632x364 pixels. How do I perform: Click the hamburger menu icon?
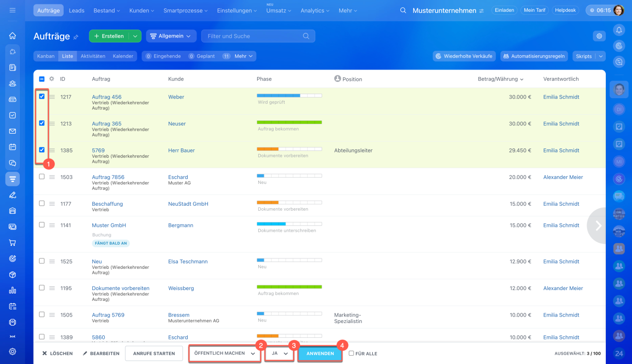[x=12, y=10]
